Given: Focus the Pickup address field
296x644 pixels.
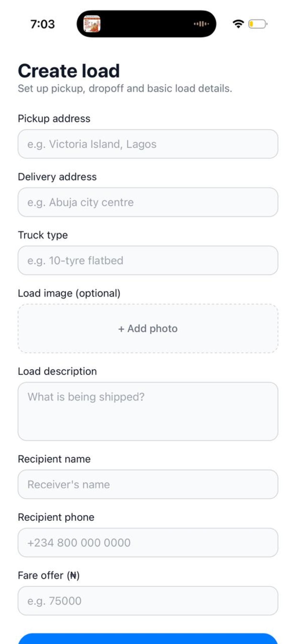Looking at the screenshot, I should tap(148, 144).
